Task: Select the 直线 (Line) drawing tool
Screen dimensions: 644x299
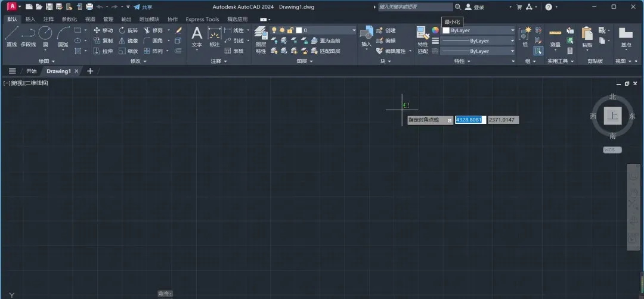Action: [11, 36]
